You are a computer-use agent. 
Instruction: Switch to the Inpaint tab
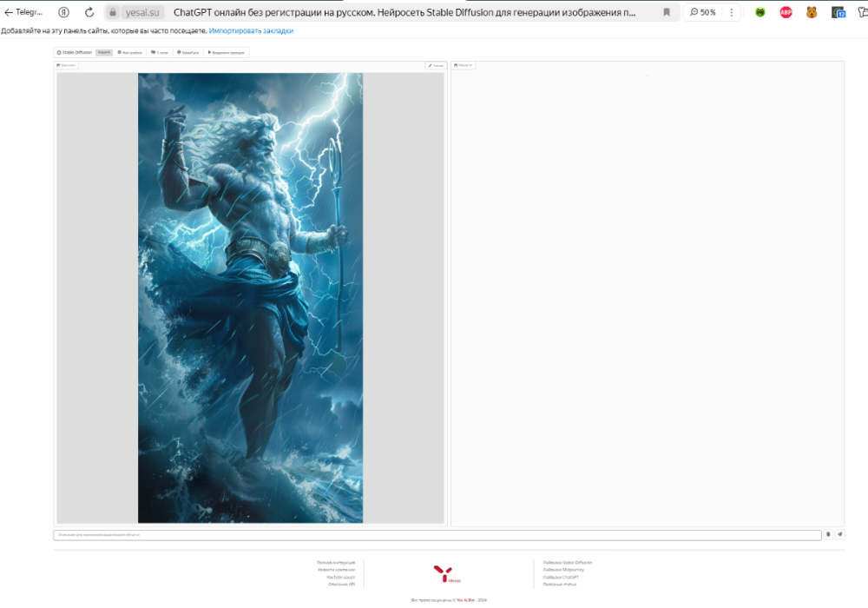tap(103, 52)
